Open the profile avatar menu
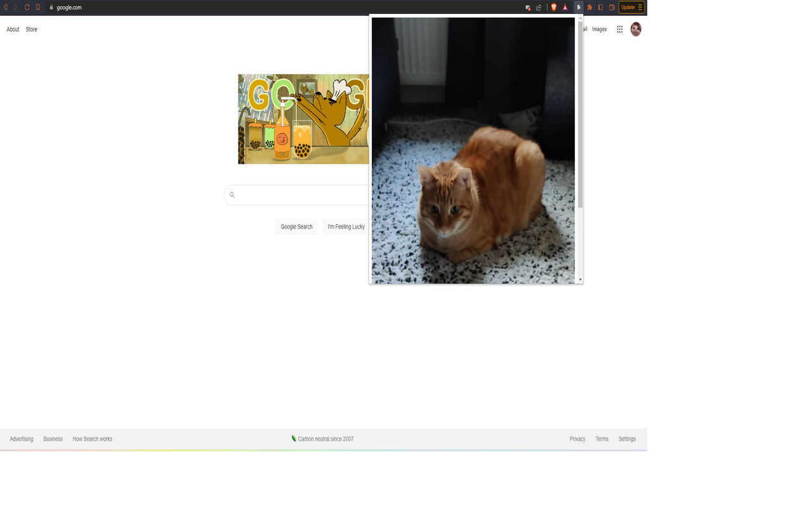This screenshot has height=508, width=812. coord(636,29)
